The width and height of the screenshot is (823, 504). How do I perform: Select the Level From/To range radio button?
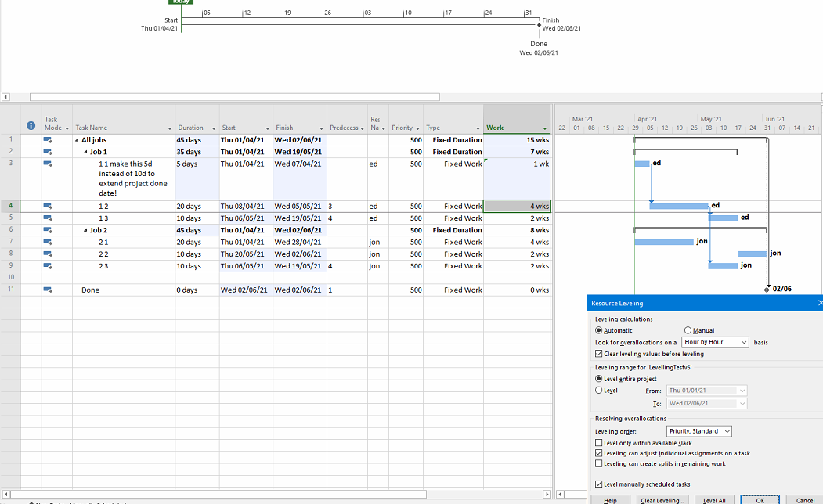(598, 391)
